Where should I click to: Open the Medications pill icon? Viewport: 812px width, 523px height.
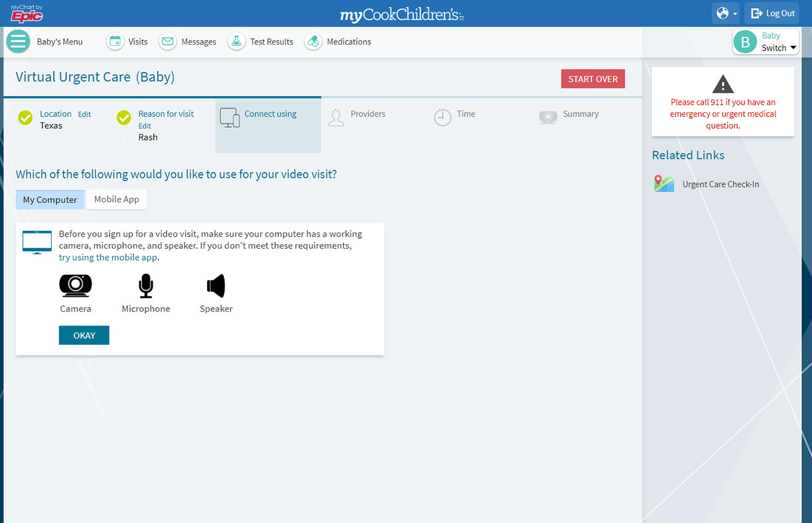tap(313, 42)
